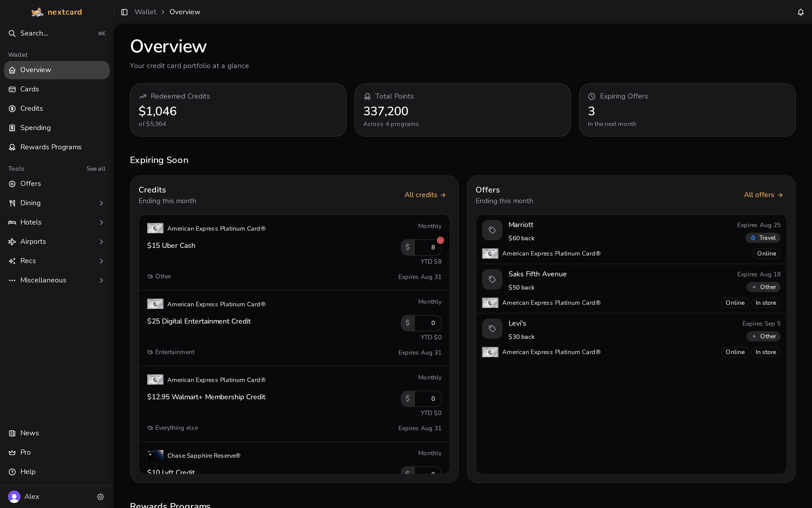Click the Levi's offer tag icon
This screenshot has height=508, width=812.
(492, 329)
